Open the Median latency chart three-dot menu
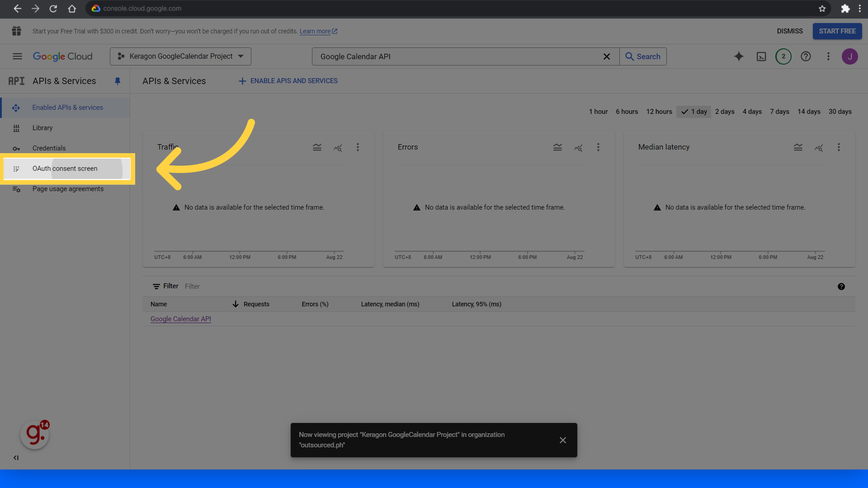Viewport: 868px width, 488px height. click(x=839, y=147)
